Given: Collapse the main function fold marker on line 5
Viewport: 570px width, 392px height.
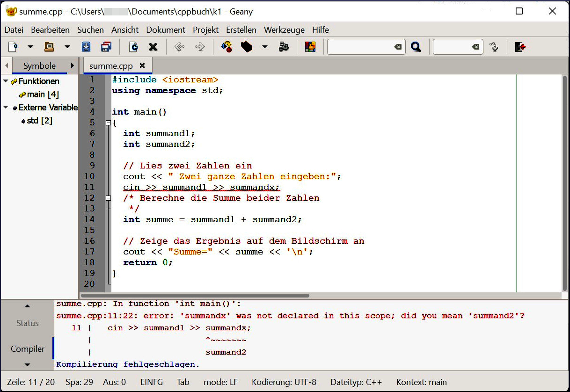Looking at the screenshot, I should pos(109,123).
